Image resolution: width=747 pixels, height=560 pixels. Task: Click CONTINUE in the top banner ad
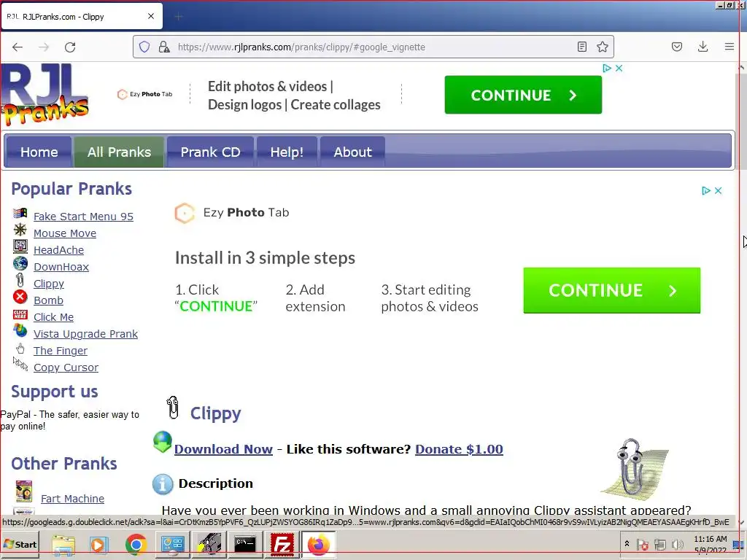[x=523, y=95]
